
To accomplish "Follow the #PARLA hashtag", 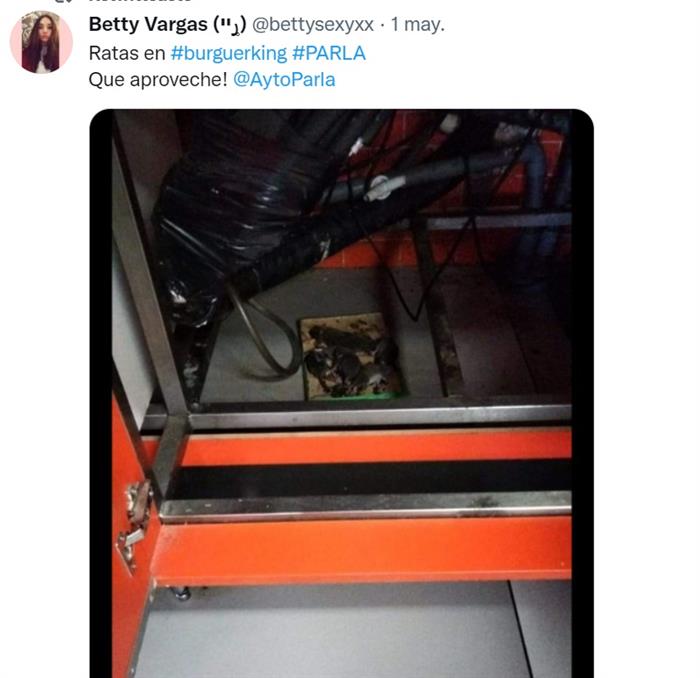I will click(329, 53).
